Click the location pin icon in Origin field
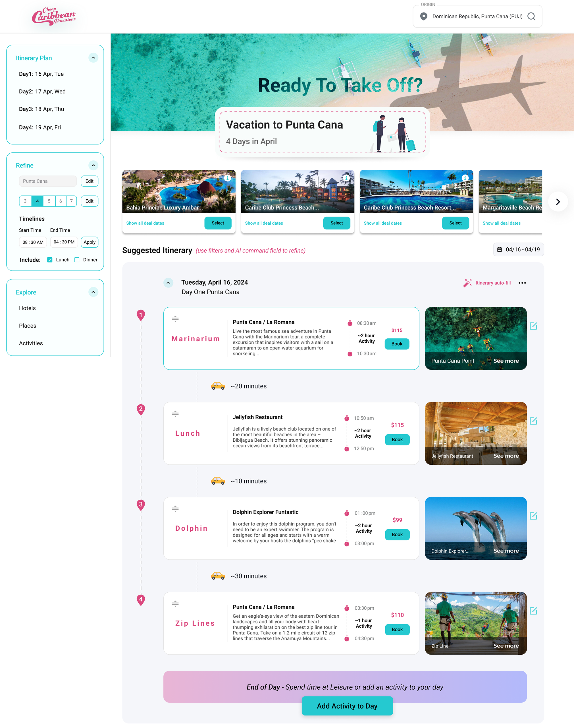574x728 pixels. pyautogui.click(x=424, y=16)
